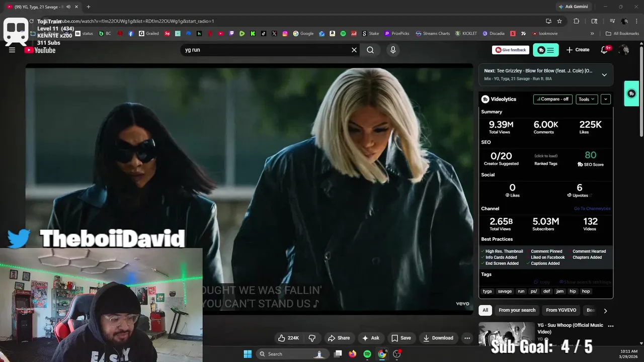Open Spotify from the taskbar
The height and width of the screenshot is (362, 644).
[367, 354]
